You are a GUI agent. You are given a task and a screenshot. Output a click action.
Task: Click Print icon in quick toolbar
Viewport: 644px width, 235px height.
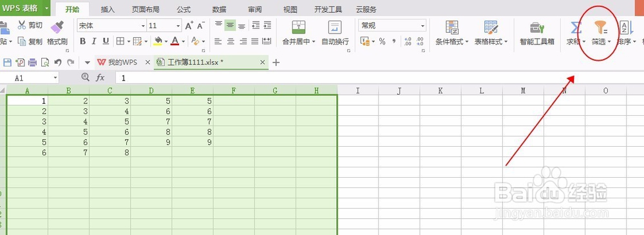[x=32, y=62]
